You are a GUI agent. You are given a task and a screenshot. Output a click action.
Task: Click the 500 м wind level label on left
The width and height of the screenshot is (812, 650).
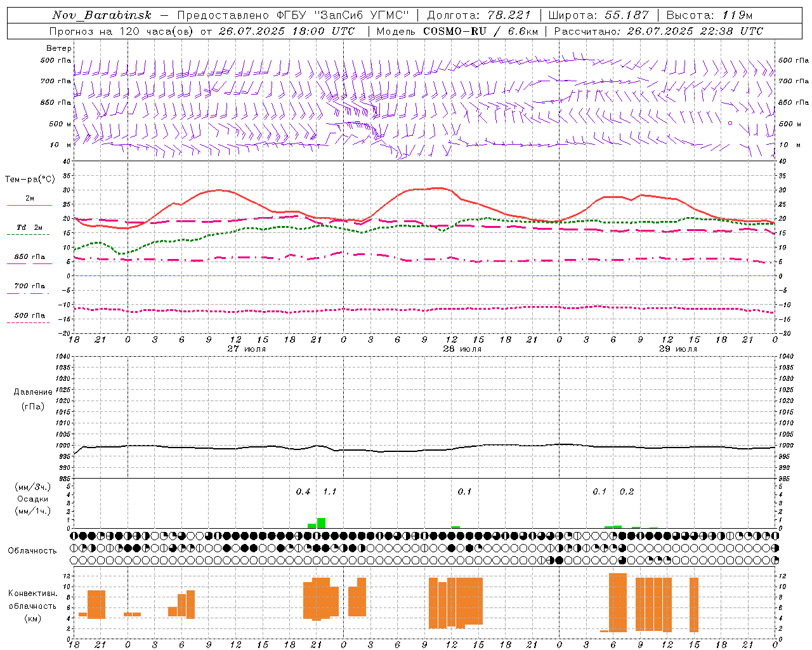[x=60, y=124]
